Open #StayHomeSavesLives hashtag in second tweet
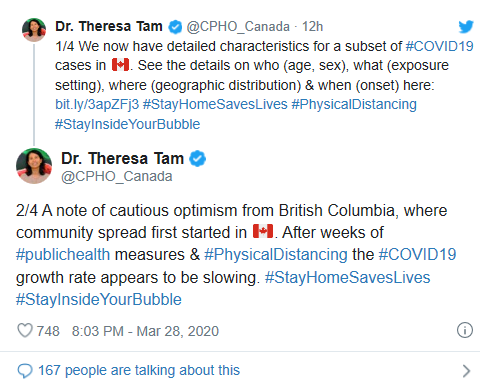The height and width of the screenshot is (387, 480). click(x=347, y=277)
